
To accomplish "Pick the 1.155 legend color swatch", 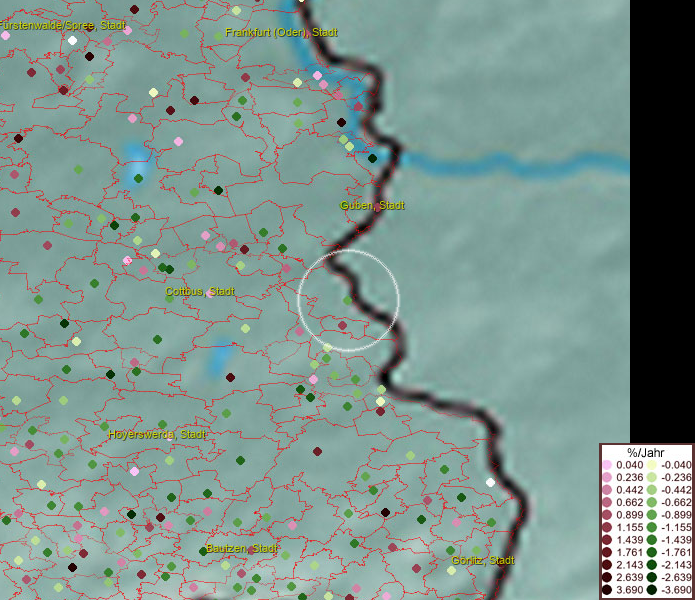I will pyautogui.click(x=607, y=527).
